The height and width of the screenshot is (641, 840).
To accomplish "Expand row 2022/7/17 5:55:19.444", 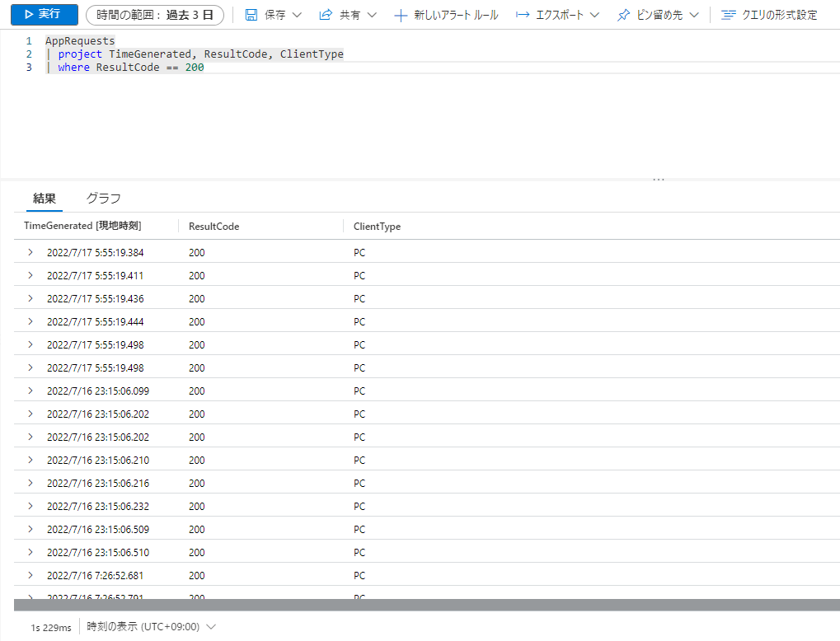I will [31, 321].
